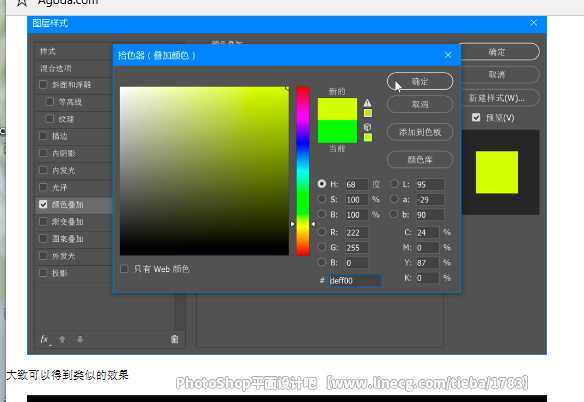Enable 光泽 satin checkbox
Viewport: 584px width, 402px height.
(x=43, y=187)
